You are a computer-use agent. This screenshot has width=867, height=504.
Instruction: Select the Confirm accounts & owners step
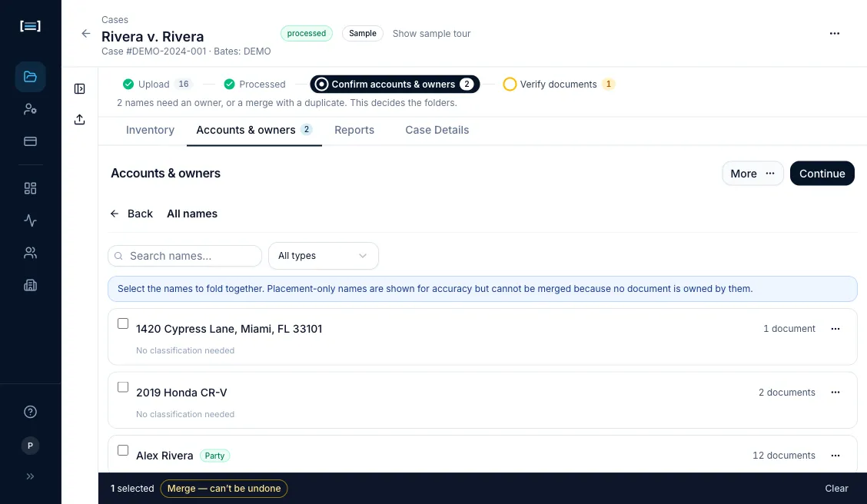[x=395, y=84]
